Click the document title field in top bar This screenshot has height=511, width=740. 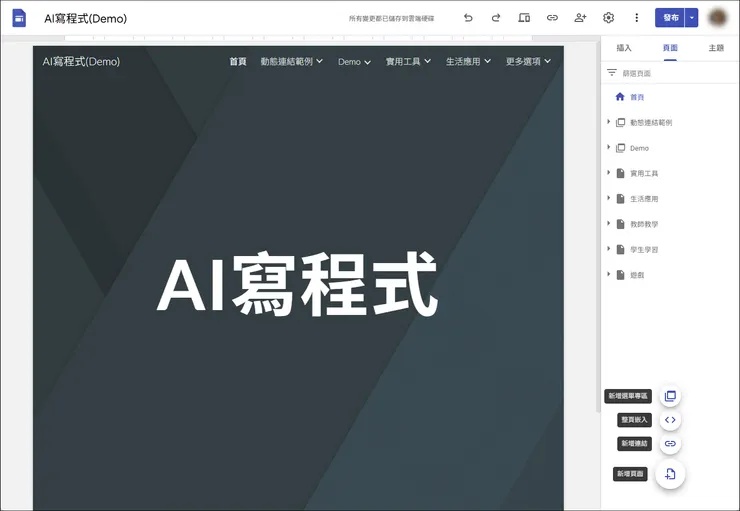pyautogui.click(x=86, y=18)
